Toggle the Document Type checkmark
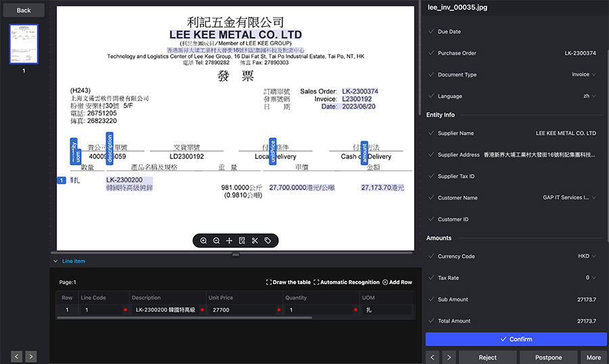 [431, 74]
